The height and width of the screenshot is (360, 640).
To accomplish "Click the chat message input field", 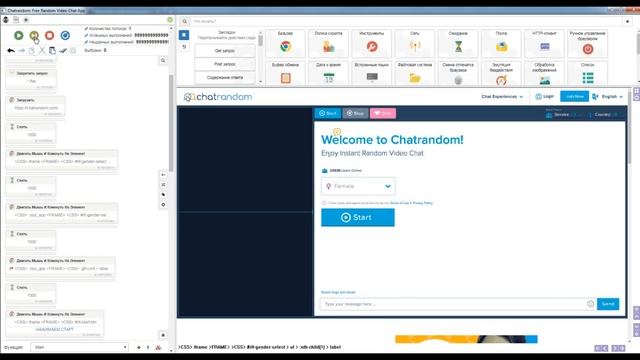I will [x=453, y=304].
